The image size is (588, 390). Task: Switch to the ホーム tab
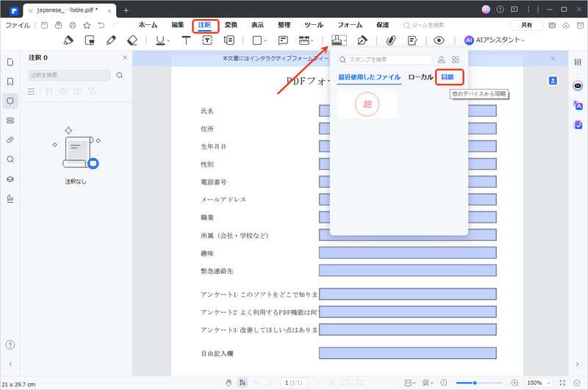[148, 25]
